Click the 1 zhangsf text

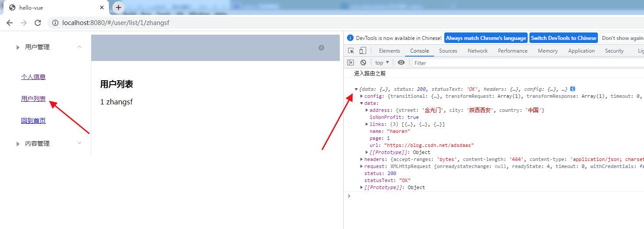116,102
